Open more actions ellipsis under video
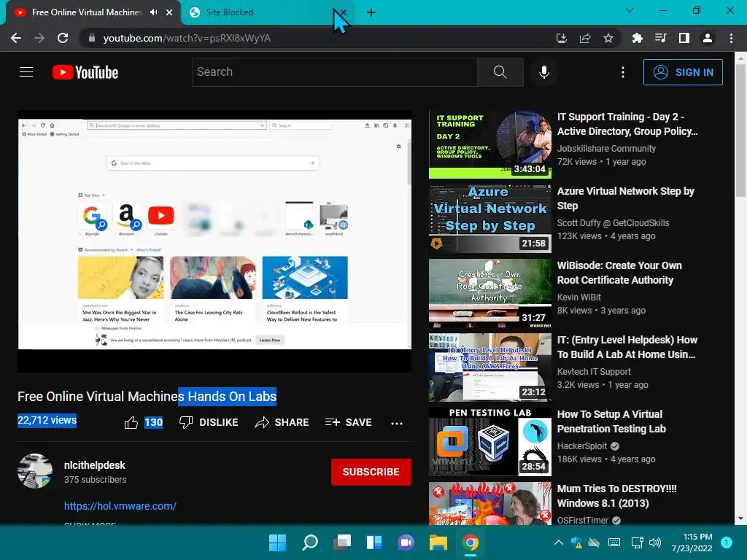747x560 pixels. [396, 423]
